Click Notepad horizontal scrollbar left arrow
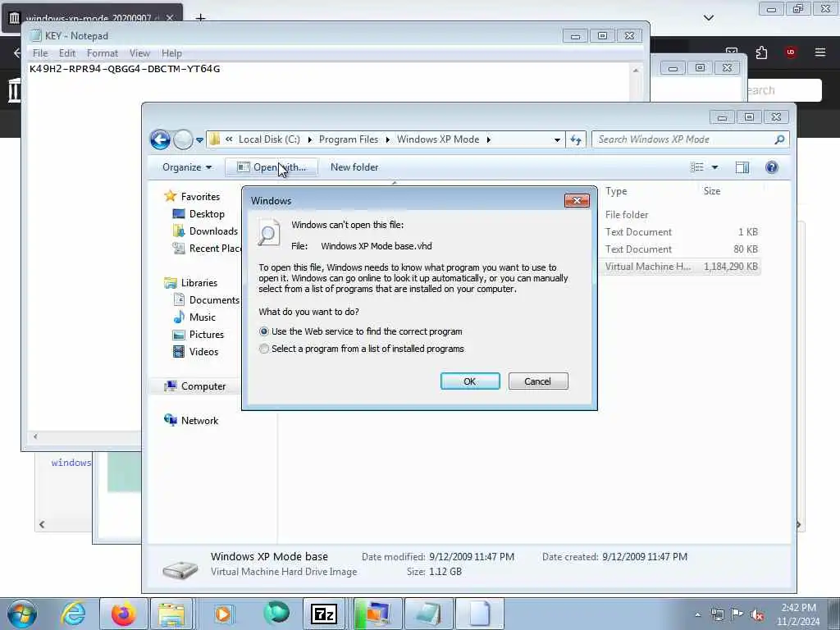 35,436
